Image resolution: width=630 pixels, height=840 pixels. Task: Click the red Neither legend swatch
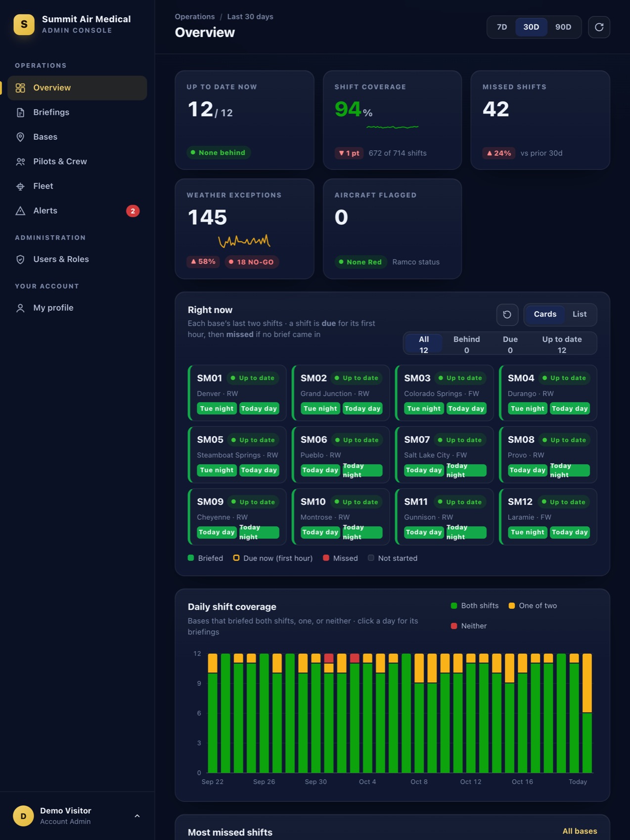pos(454,626)
